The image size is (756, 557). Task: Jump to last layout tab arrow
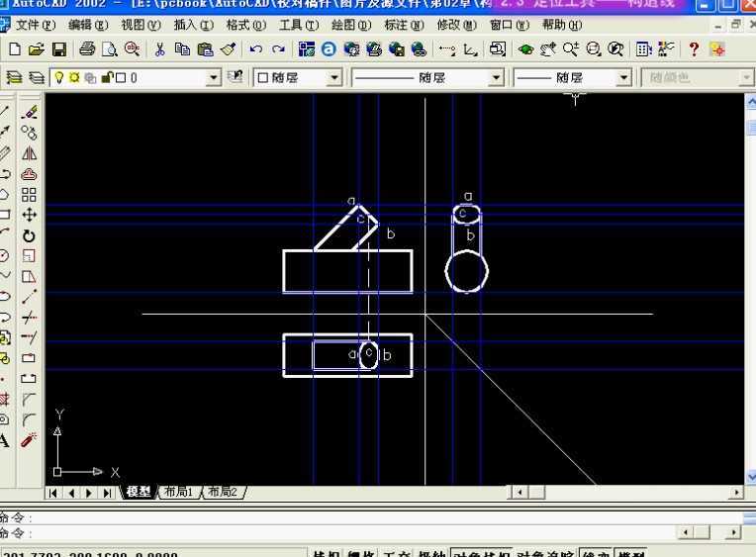tap(107, 493)
